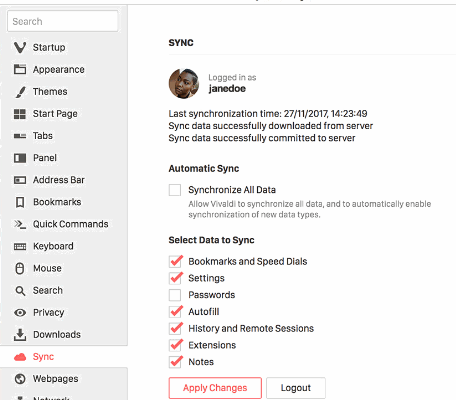Click the Apply Changes button
This screenshot has height=402, width=456.
click(215, 388)
